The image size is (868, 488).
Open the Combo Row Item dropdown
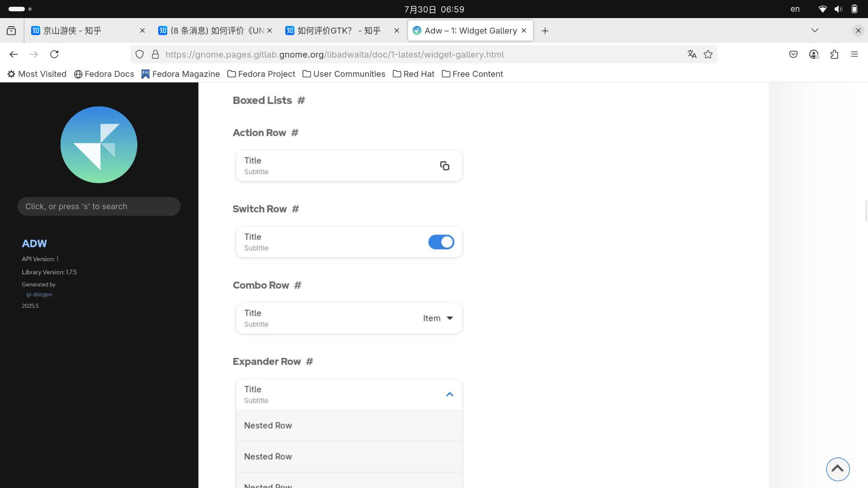[x=438, y=318]
